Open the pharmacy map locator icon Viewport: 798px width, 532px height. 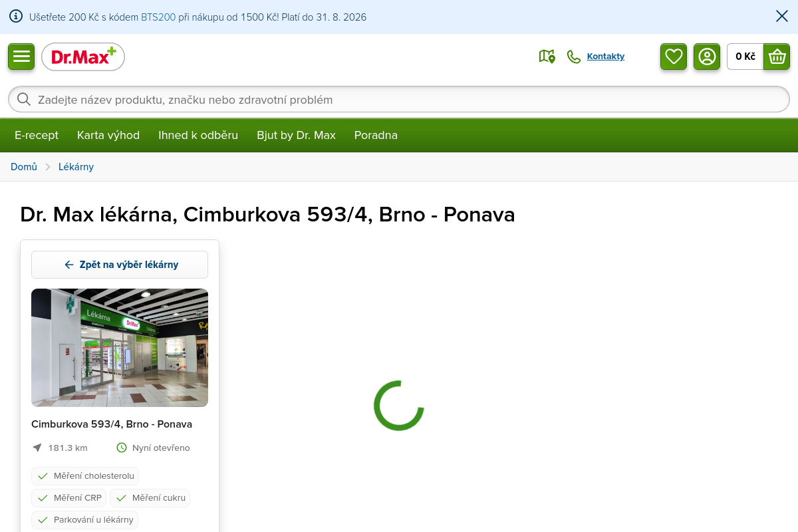pyautogui.click(x=547, y=57)
